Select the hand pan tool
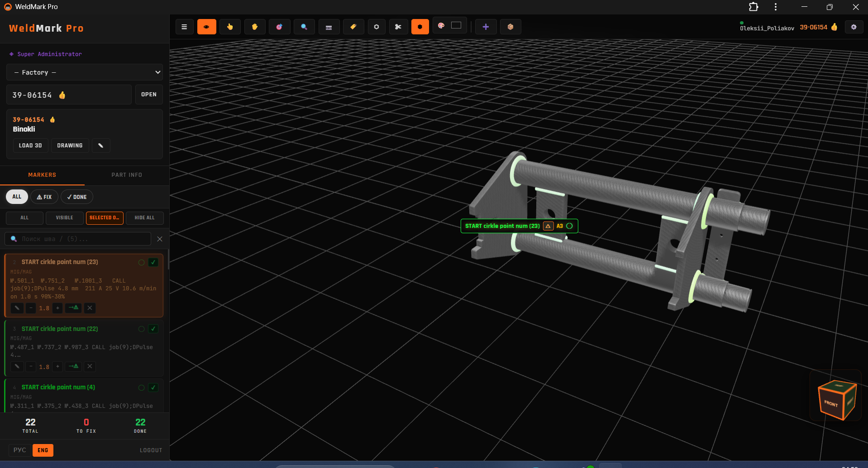 [x=255, y=27]
